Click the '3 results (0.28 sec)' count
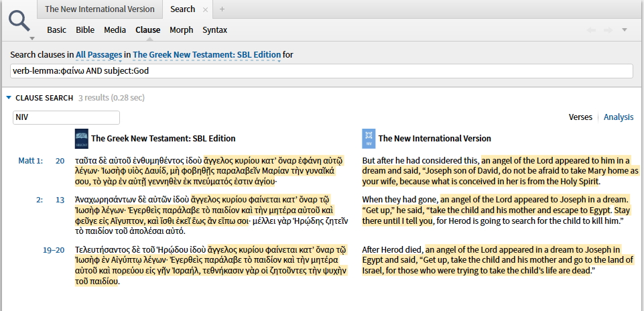 [x=111, y=98]
